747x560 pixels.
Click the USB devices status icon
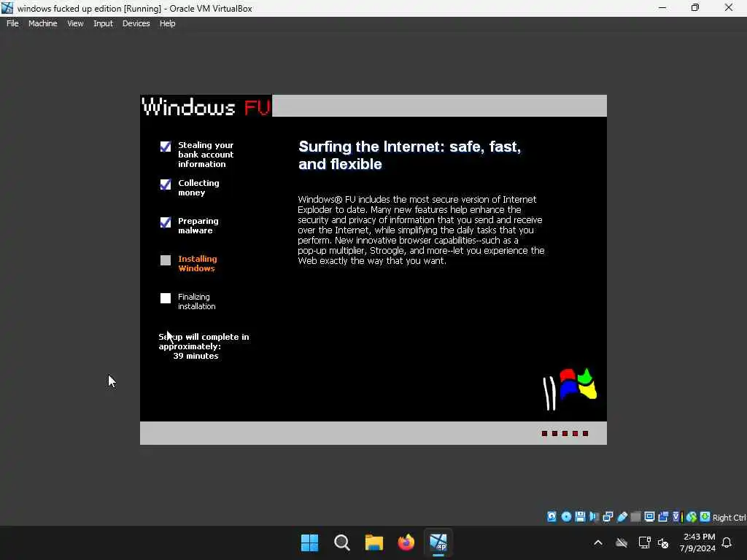622,517
